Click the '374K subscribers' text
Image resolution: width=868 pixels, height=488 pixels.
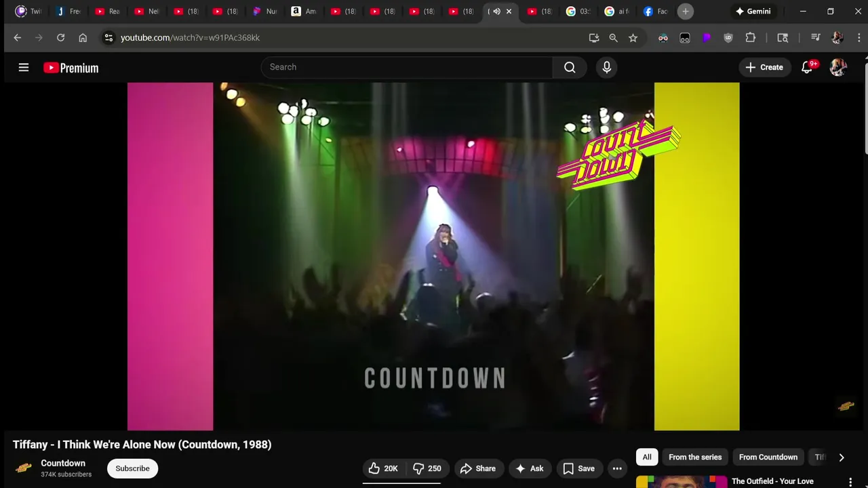tap(66, 474)
